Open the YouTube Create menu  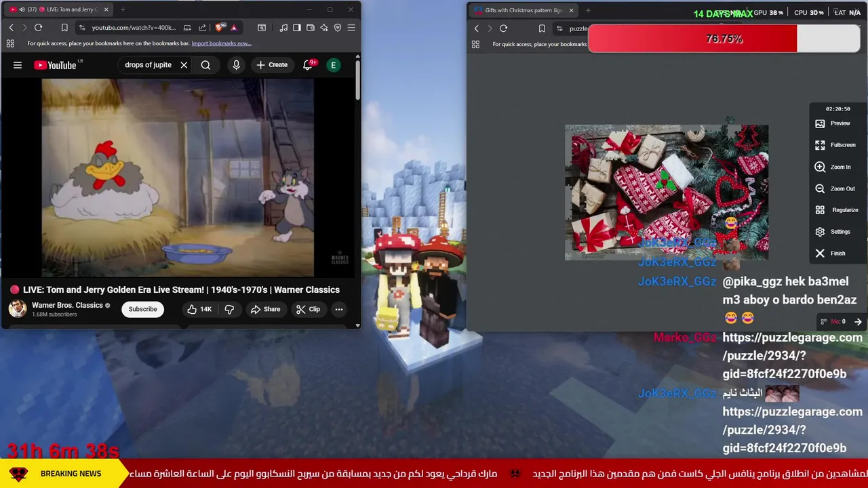(x=272, y=65)
